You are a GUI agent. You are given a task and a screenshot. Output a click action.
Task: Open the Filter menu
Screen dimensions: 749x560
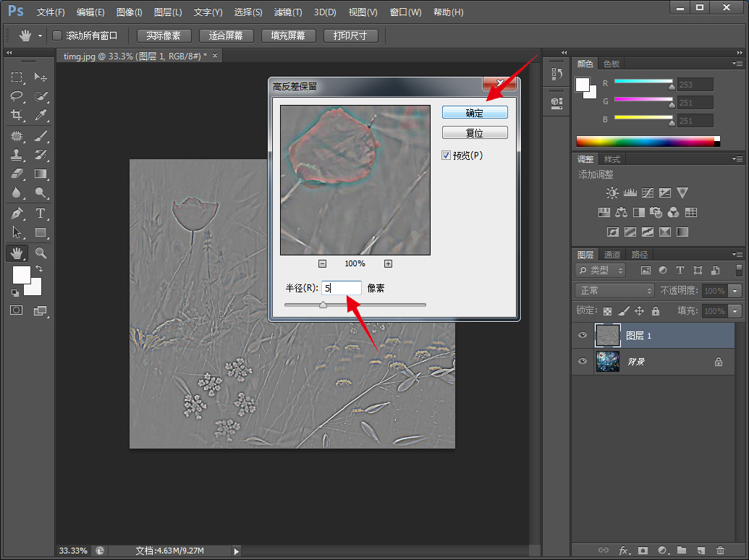point(288,12)
